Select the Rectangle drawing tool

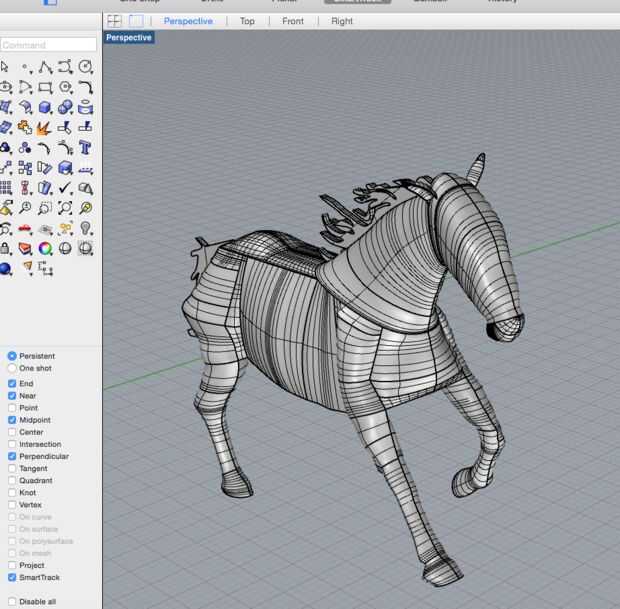[46, 87]
